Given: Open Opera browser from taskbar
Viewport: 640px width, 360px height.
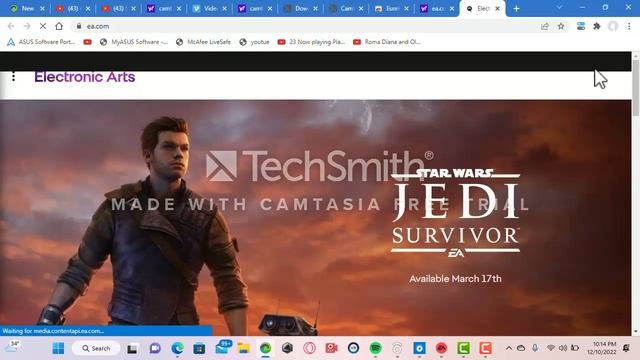Looking at the screenshot, I should (x=309, y=348).
